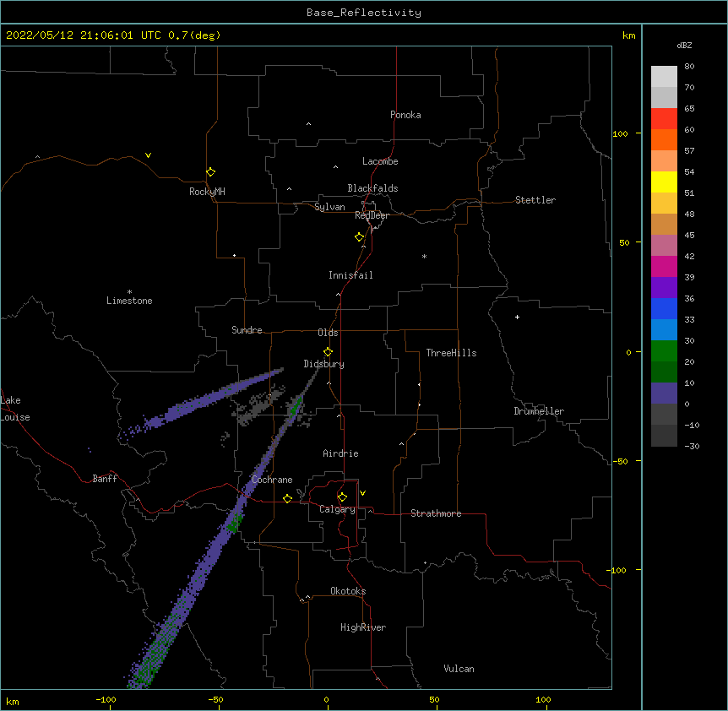This screenshot has height=711, width=728.
Task: Click the Ponoka city label
Action: (x=405, y=115)
